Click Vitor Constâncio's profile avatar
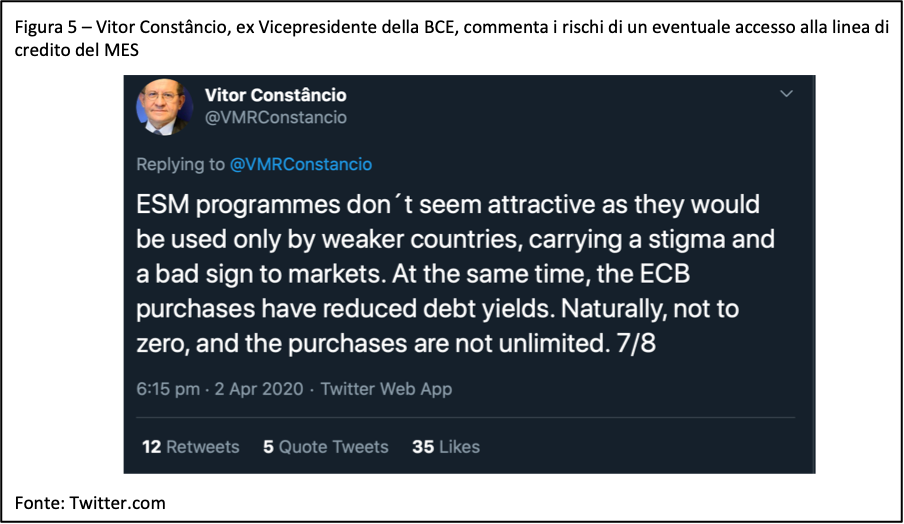Screen dimensions: 904x524 [x=164, y=106]
